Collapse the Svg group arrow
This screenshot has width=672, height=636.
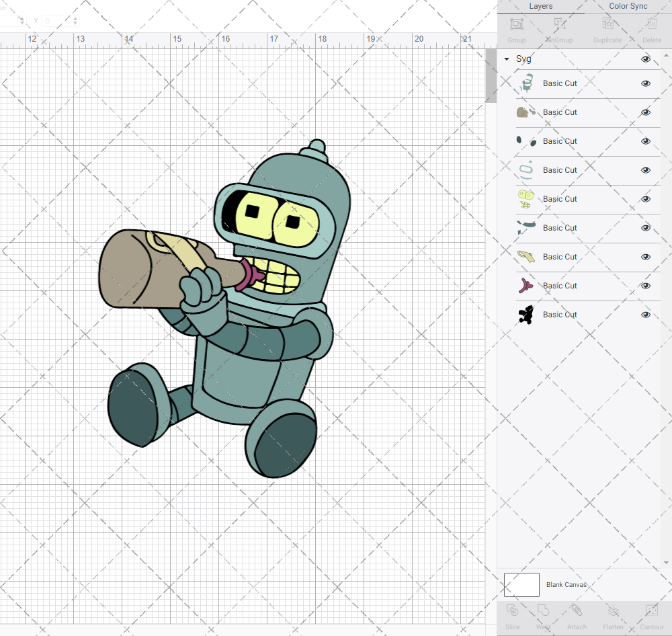click(507, 59)
